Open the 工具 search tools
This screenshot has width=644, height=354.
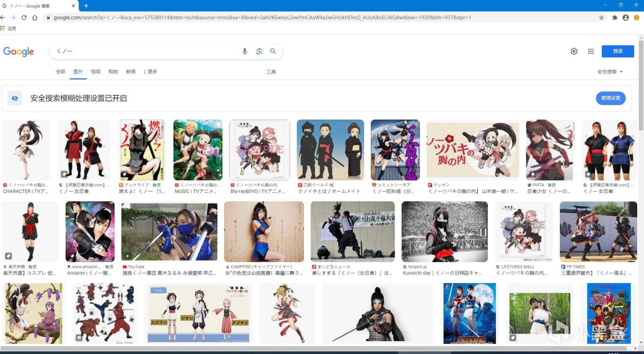pyautogui.click(x=271, y=72)
